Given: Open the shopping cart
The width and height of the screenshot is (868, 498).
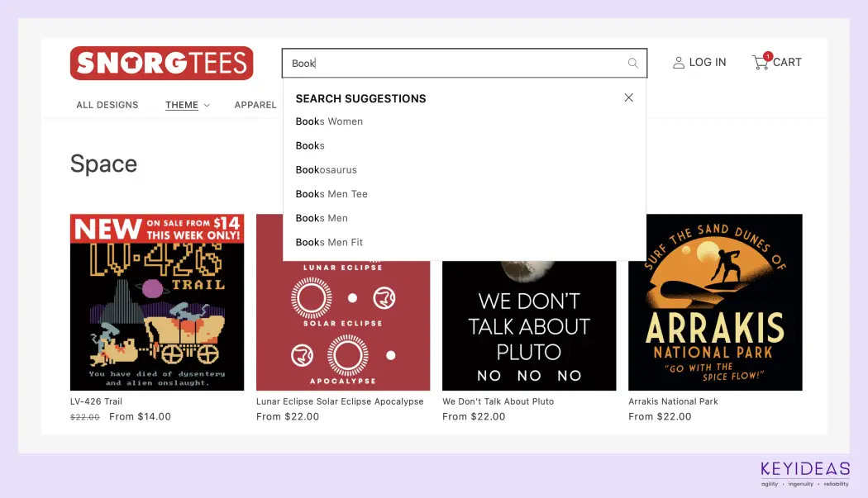Looking at the screenshot, I should click(x=777, y=62).
